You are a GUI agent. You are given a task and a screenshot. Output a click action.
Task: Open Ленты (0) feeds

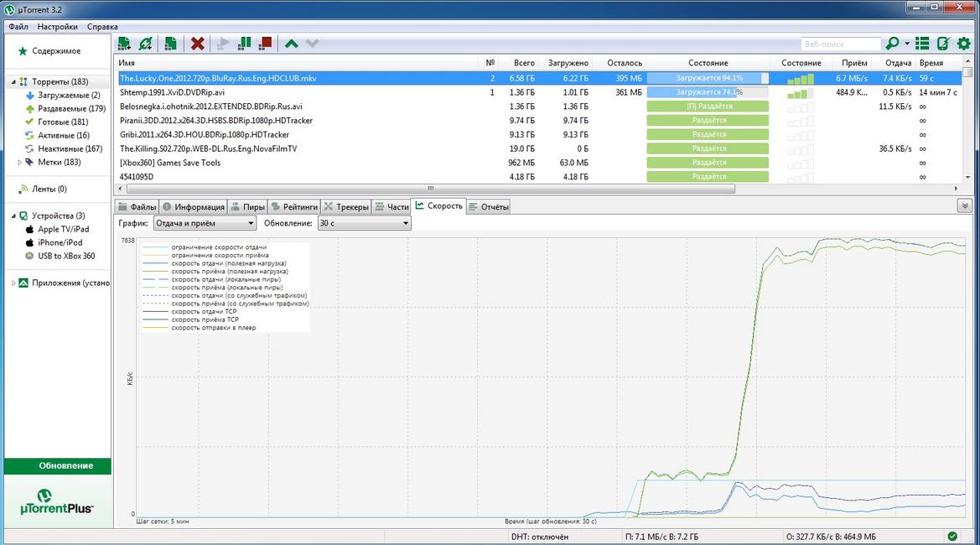coord(49,189)
